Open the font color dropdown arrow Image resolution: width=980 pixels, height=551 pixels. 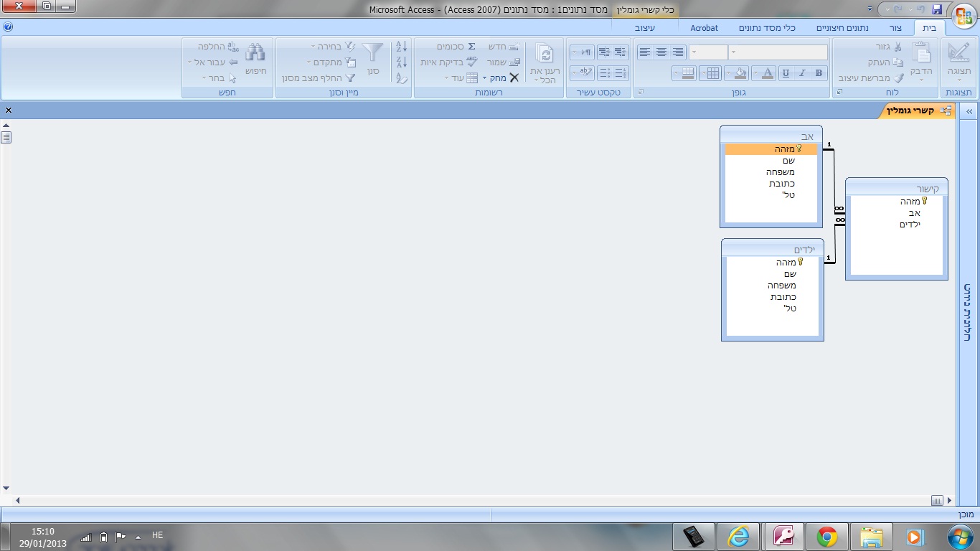(x=755, y=73)
